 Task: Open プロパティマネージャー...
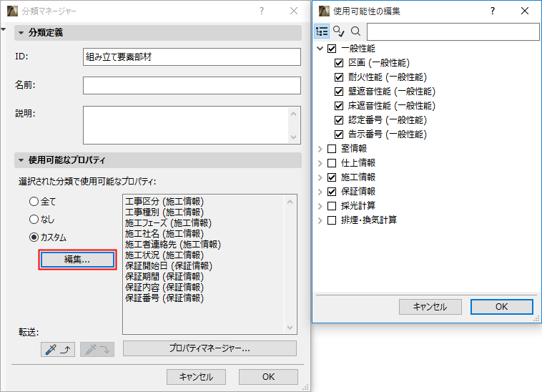pos(210,348)
